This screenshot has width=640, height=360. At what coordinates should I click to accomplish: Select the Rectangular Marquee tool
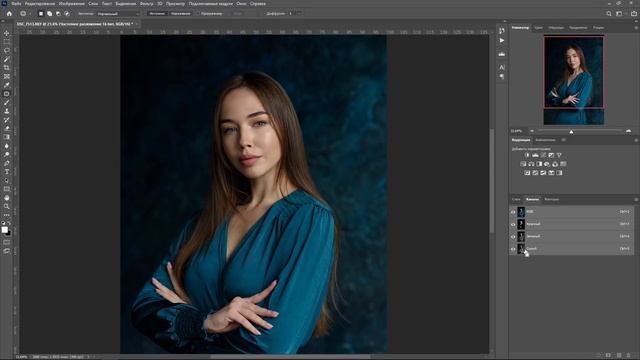pyautogui.click(x=7, y=42)
